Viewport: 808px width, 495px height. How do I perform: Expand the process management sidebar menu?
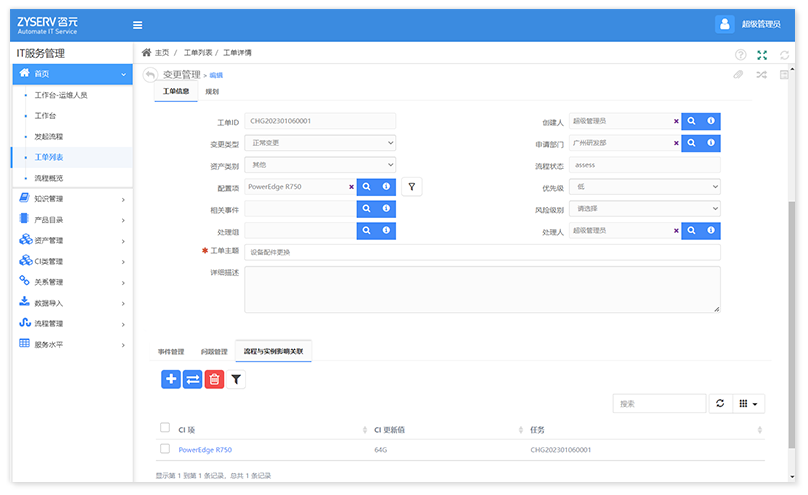pos(72,323)
